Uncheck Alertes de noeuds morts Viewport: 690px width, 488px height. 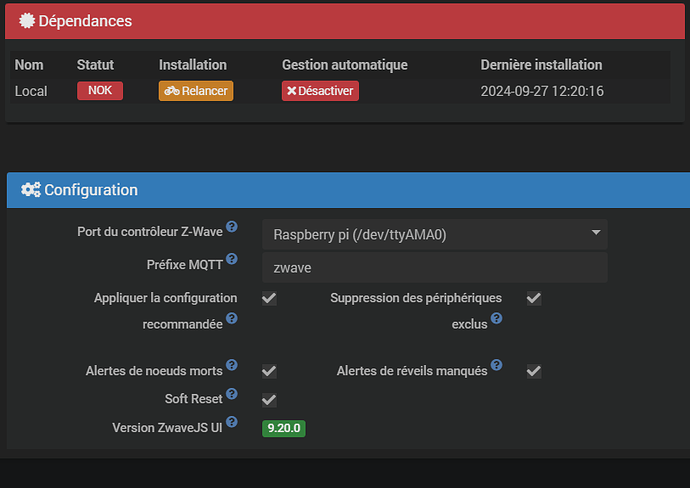tap(269, 371)
